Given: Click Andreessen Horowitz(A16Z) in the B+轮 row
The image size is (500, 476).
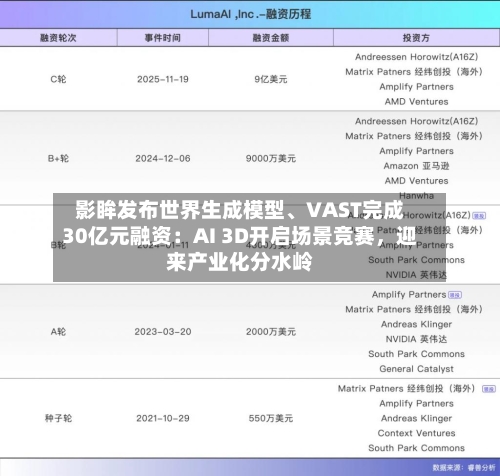Looking at the screenshot, I should tap(416, 121).
